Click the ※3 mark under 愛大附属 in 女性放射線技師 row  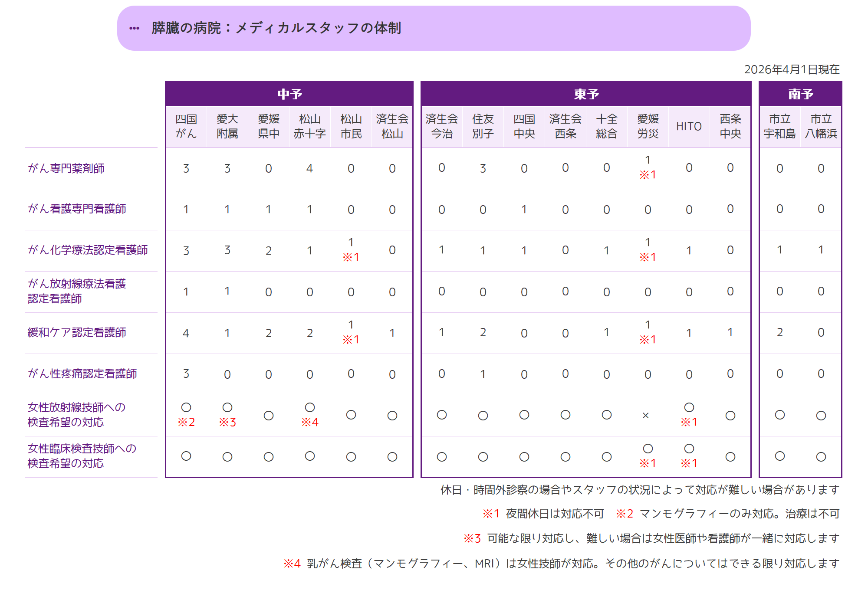point(227,422)
